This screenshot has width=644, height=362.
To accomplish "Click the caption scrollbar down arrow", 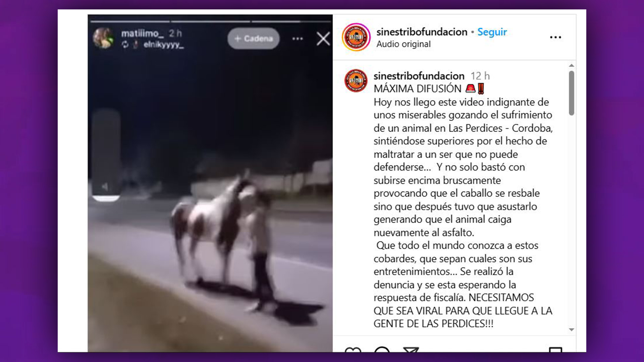I will pyautogui.click(x=572, y=330).
